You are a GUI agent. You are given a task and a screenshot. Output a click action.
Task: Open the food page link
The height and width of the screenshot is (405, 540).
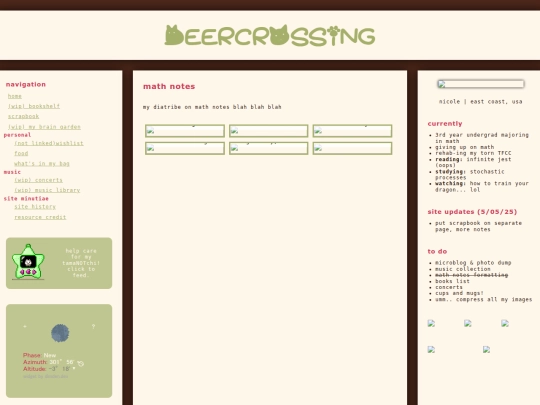[x=21, y=153]
